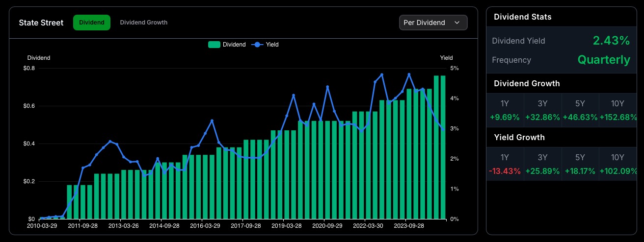Click the Quarterly frequency value
The width and height of the screenshot is (644, 242).
coord(604,60)
